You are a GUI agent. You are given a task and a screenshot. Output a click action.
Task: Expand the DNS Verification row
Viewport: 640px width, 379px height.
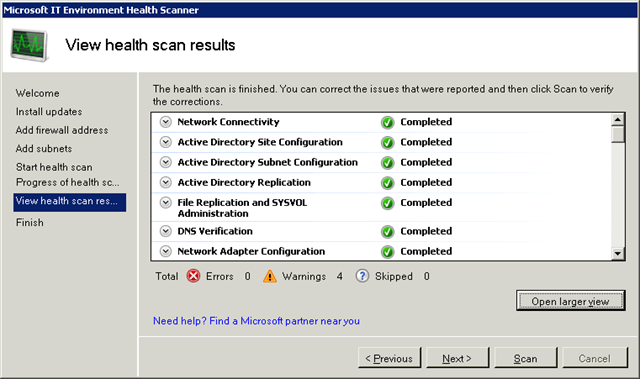pyautogui.click(x=165, y=231)
